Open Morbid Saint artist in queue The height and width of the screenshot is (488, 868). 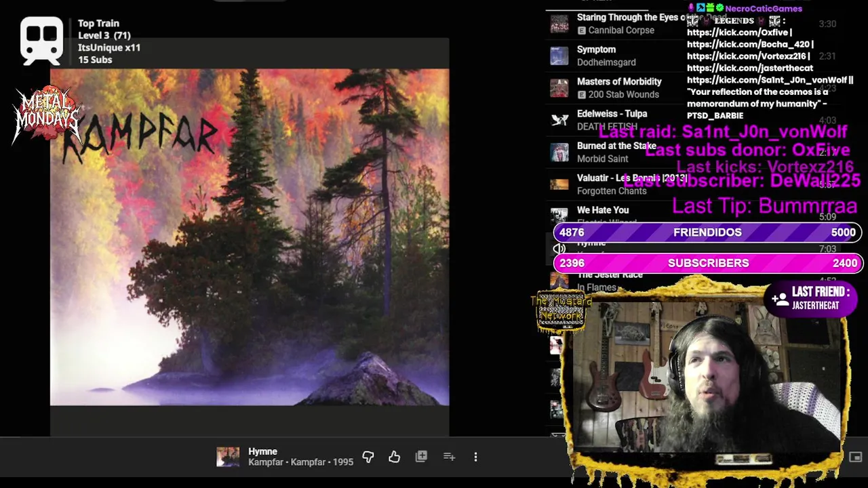tap(602, 159)
